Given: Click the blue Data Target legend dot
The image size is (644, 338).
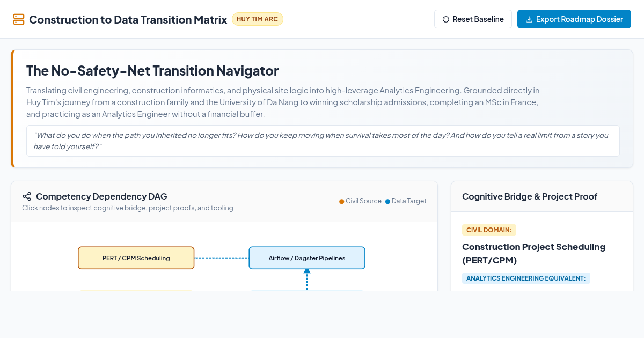Looking at the screenshot, I should (388, 202).
